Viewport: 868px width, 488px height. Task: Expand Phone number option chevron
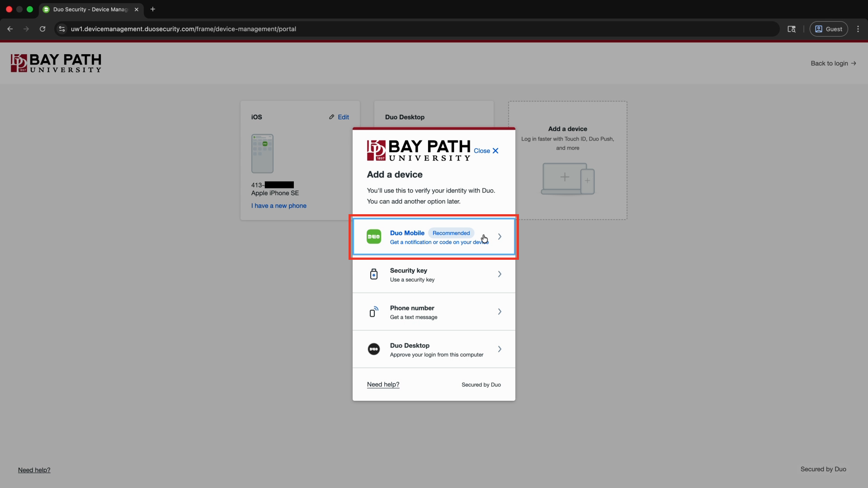pos(500,312)
